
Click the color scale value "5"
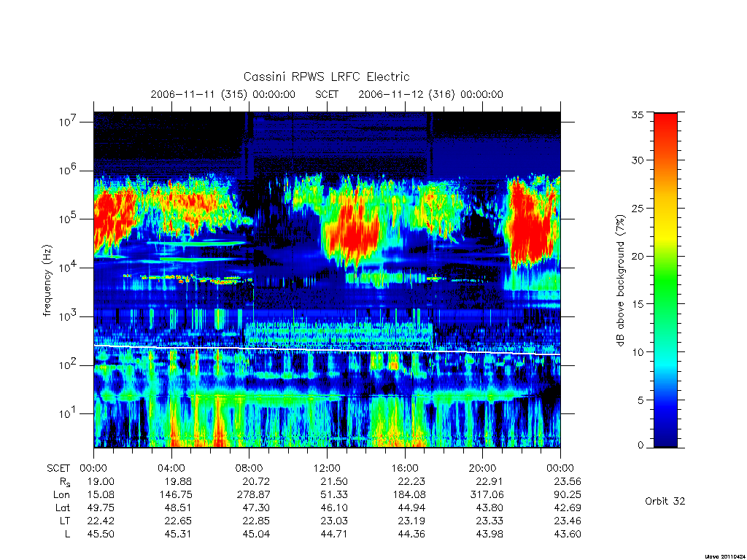point(640,400)
